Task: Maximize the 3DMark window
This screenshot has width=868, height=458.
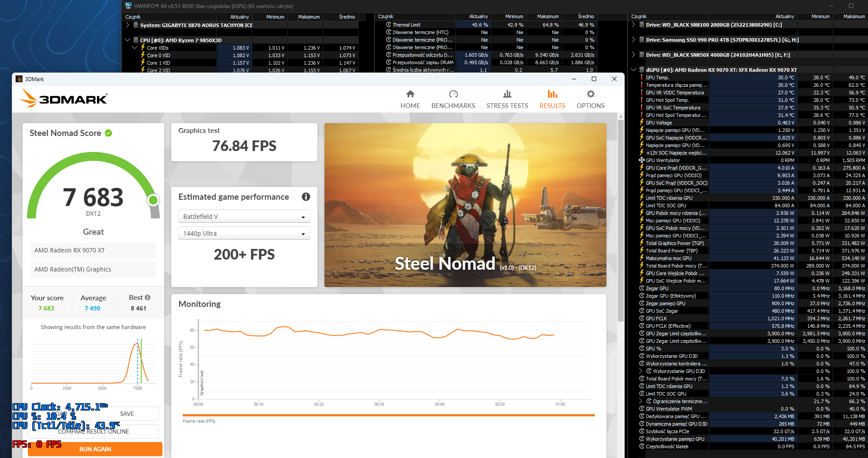Action: tap(594, 79)
